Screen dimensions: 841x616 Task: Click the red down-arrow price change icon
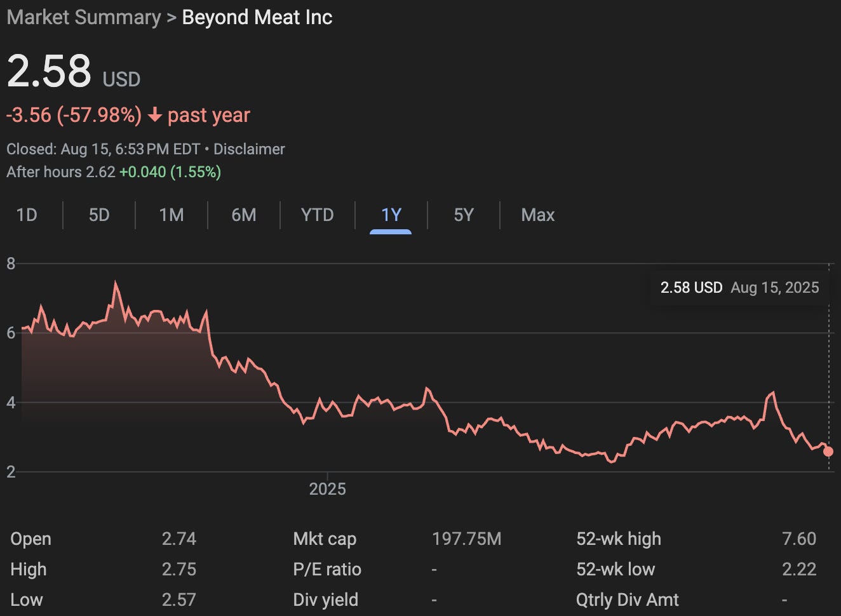coord(154,115)
